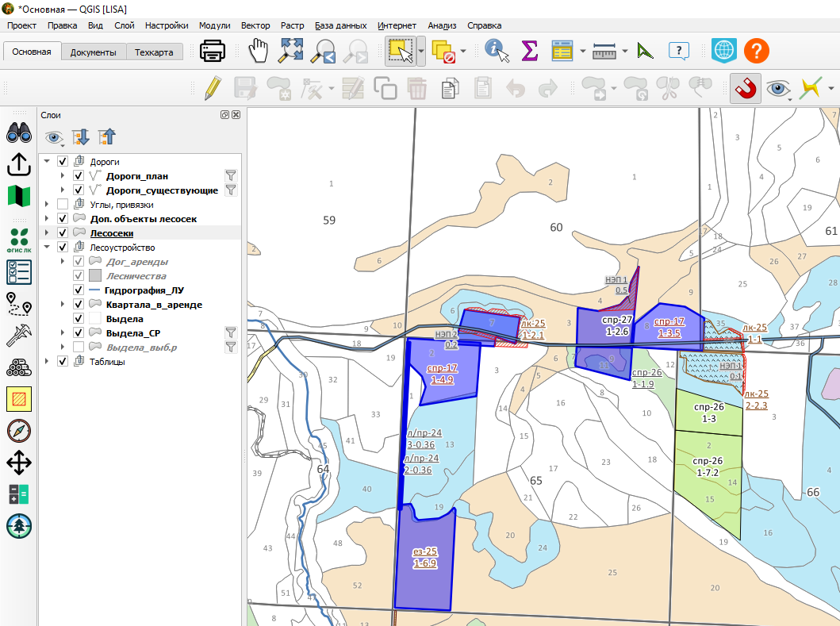This screenshot has height=626, width=840.
Task: Undock the Слои panel float button
Action: point(225,115)
